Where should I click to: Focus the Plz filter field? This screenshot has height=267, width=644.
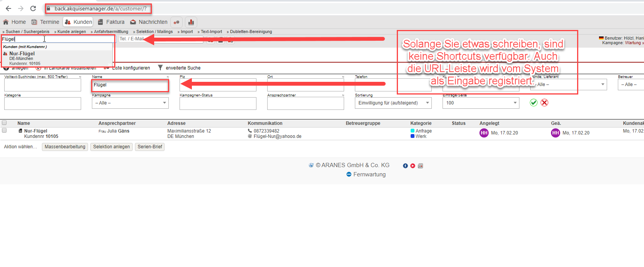coord(218,85)
